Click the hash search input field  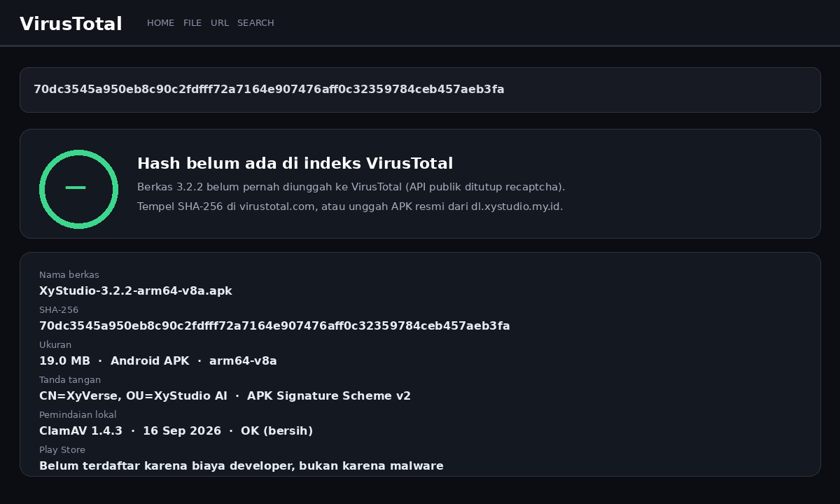(420, 90)
